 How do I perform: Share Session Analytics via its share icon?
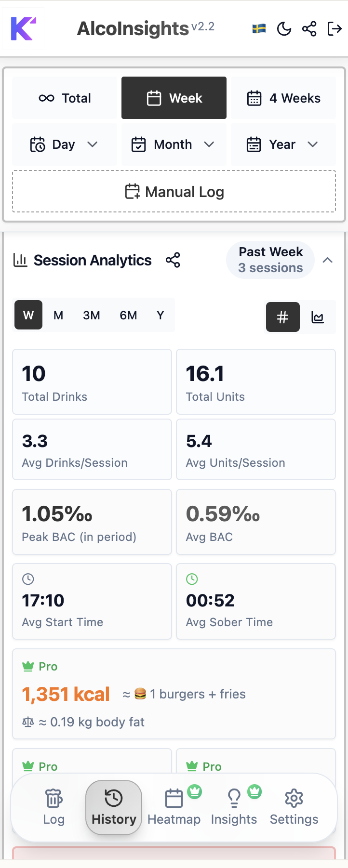click(x=174, y=260)
